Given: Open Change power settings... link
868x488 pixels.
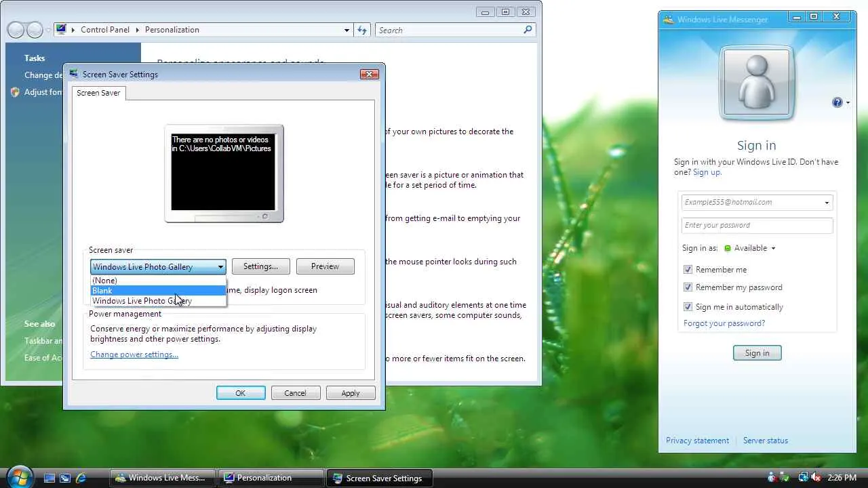Looking at the screenshot, I should click(x=134, y=354).
